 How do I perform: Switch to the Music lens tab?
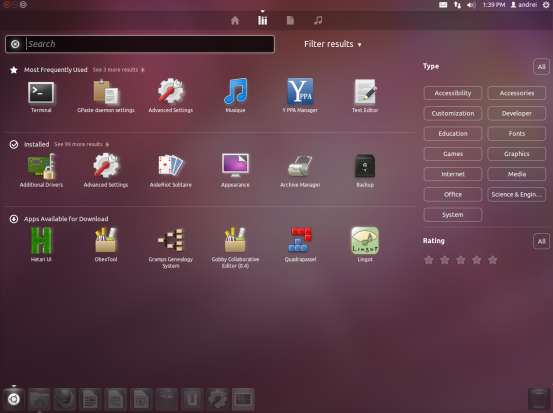pyautogui.click(x=318, y=20)
